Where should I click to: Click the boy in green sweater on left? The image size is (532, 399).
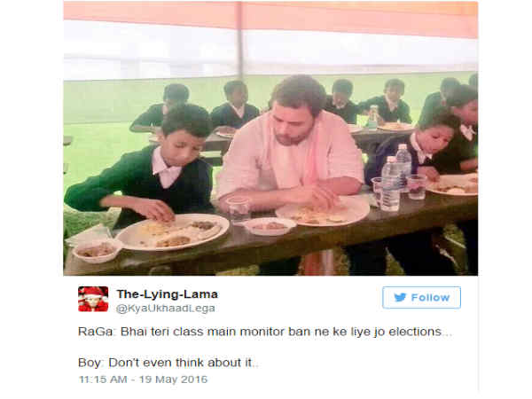(x=143, y=167)
